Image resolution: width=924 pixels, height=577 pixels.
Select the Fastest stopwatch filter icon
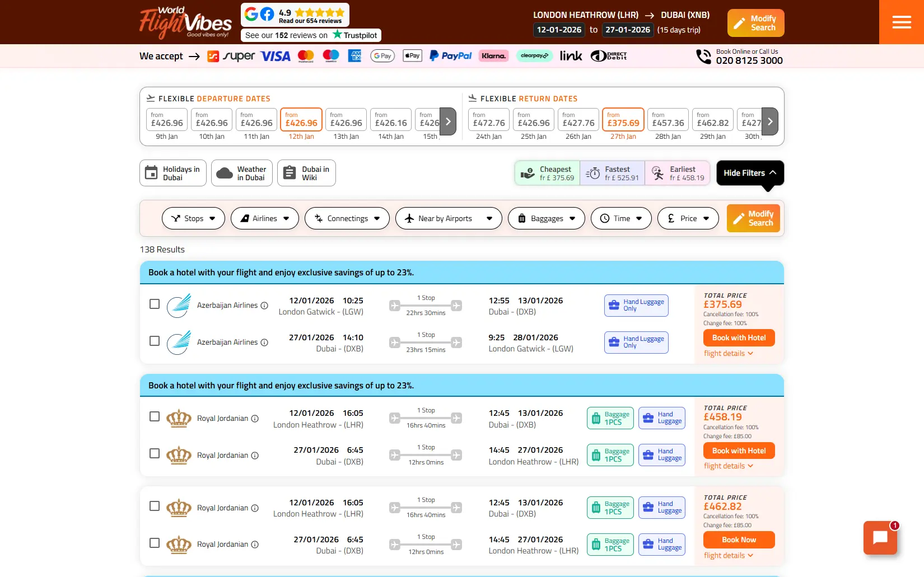[593, 173]
